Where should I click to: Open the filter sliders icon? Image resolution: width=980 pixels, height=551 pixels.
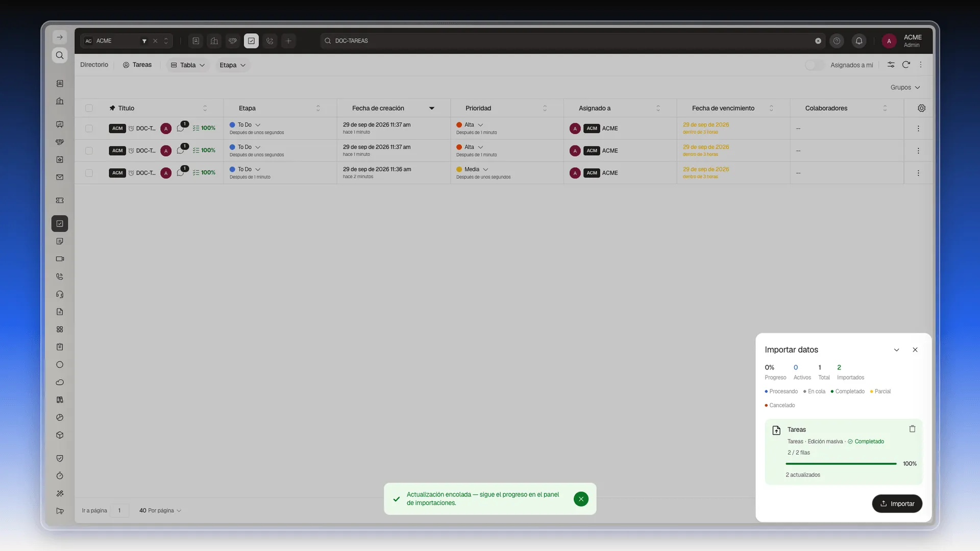click(x=891, y=65)
